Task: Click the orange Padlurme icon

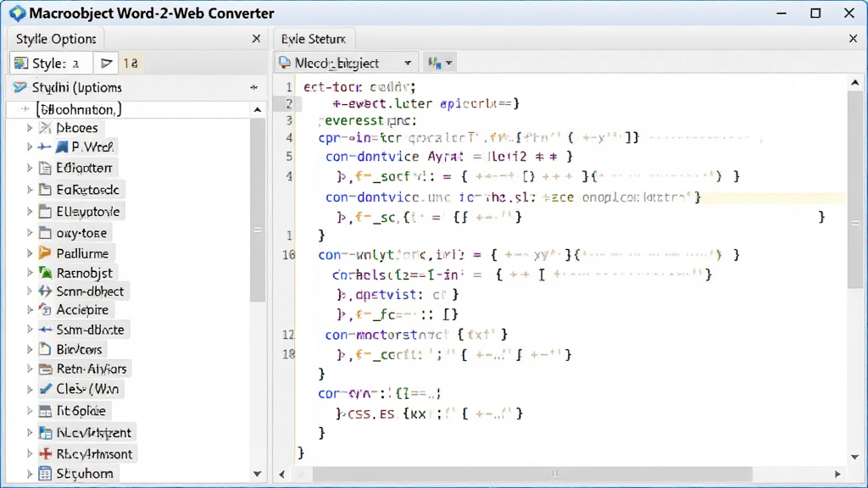Action: point(46,253)
